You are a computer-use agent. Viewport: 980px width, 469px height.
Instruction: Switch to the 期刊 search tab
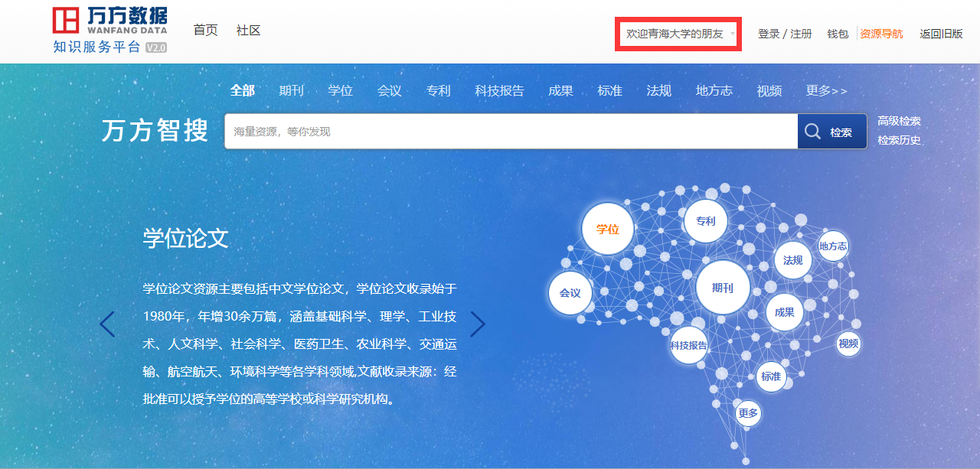(291, 91)
